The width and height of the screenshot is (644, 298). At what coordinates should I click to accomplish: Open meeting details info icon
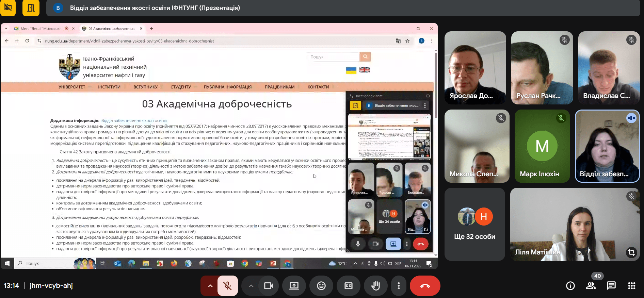pos(570,286)
